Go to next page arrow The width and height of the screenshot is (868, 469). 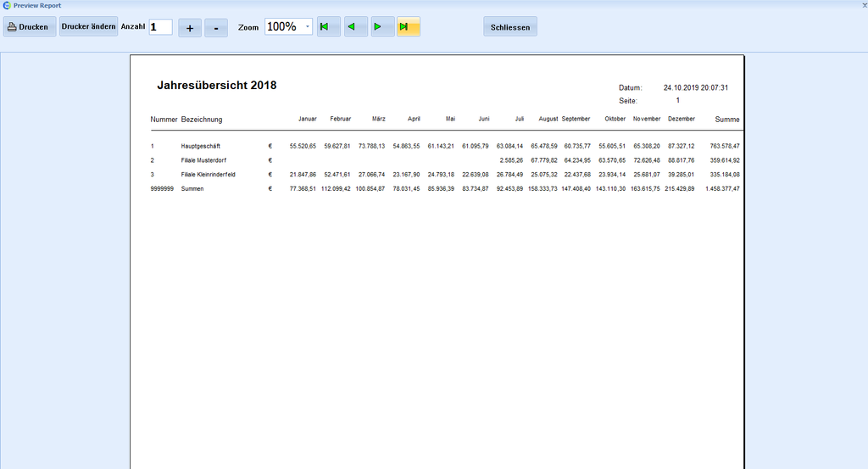382,26
